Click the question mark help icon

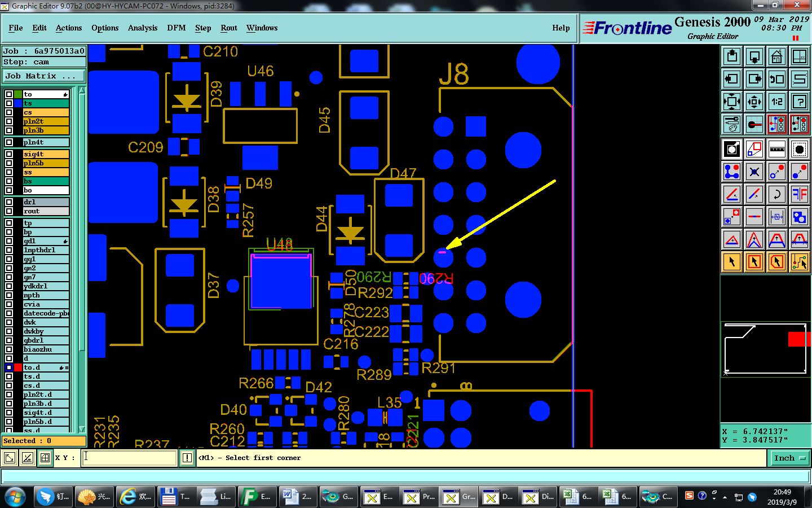(800, 102)
